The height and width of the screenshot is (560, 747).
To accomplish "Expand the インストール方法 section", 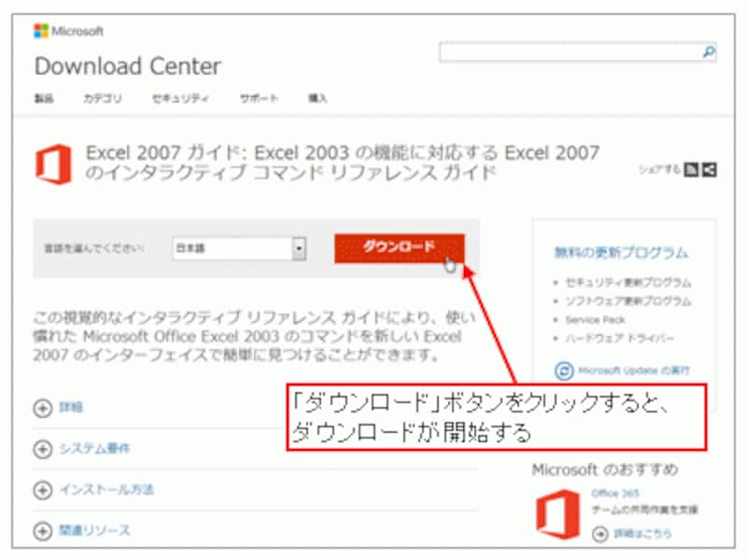I will click(93, 490).
